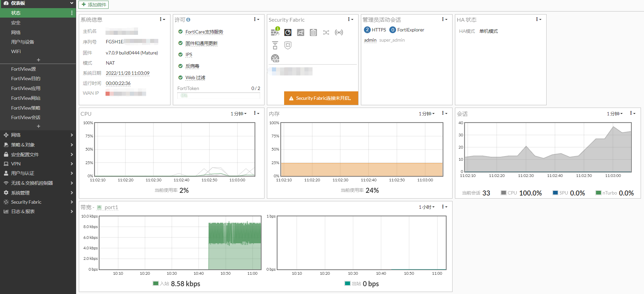Viewport: 644px width, 294px height.
Task: Click the info icon beside 许可 title
Action: click(x=188, y=20)
